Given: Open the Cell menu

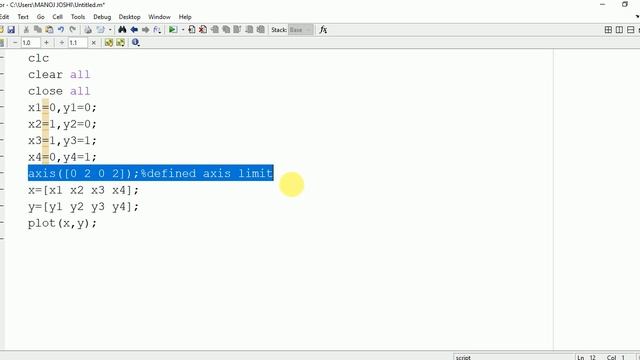Looking at the screenshot, I should tap(58, 17).
